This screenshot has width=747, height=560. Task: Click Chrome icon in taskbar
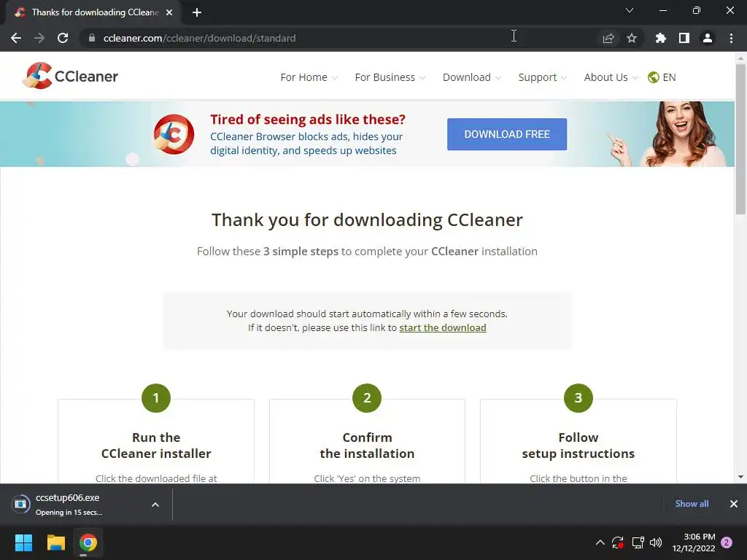[x=88, y=542]
